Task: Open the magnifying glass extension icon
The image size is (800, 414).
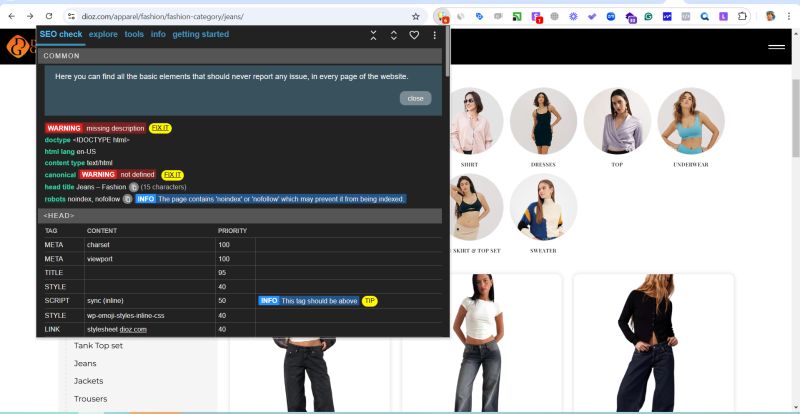Action: coord(705,16)
